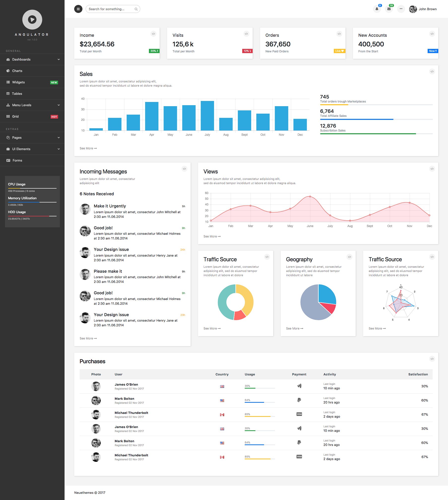Open Dashboards in the sidebar
The image size is (448, 500).
(32, 59)
